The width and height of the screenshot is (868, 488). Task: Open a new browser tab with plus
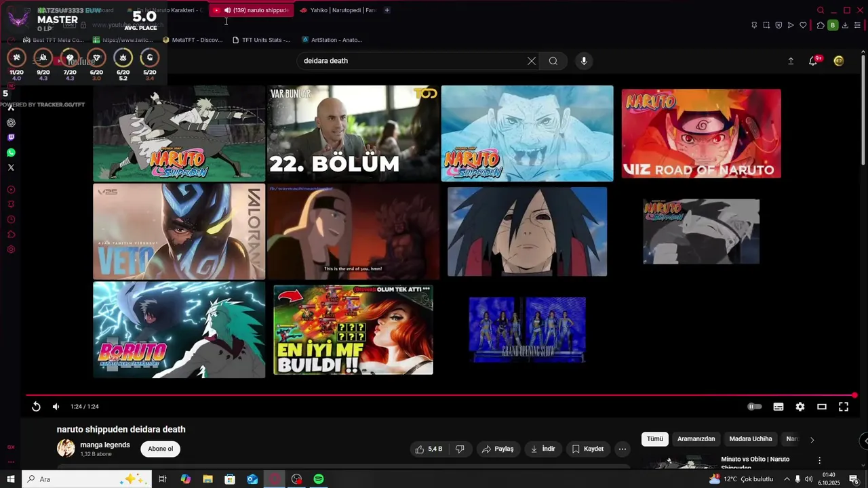tap(387, 10)
